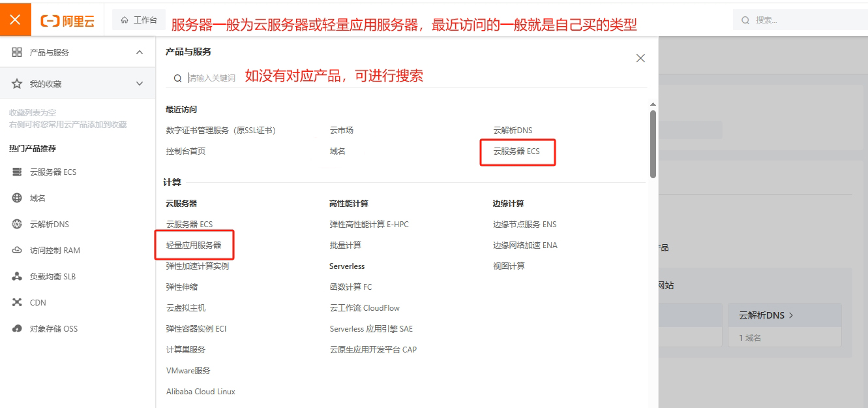Close the navigation menu with orange X
The height and width of the screenshot is (408, 868).
point(16,20)
